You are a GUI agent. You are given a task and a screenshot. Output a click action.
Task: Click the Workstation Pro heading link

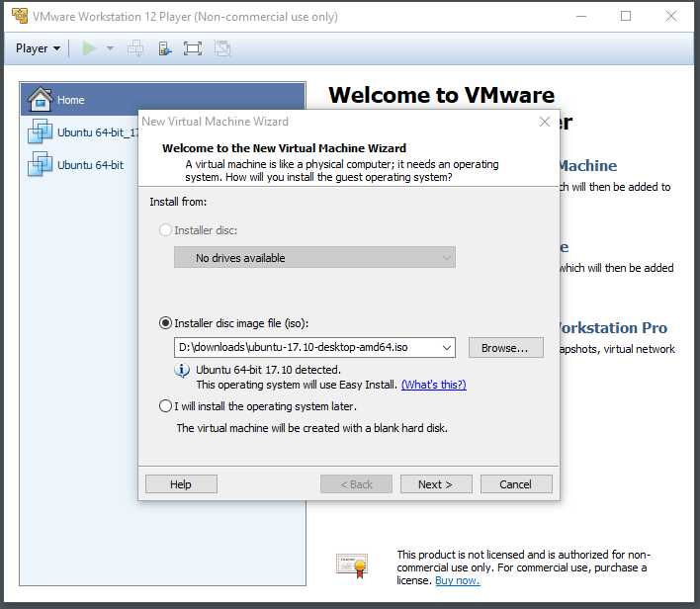[613, 327]
